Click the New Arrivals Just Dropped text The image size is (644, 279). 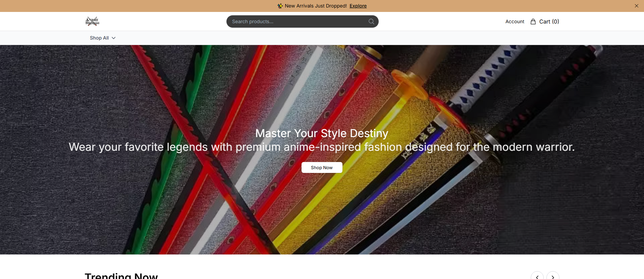point(316,6)
